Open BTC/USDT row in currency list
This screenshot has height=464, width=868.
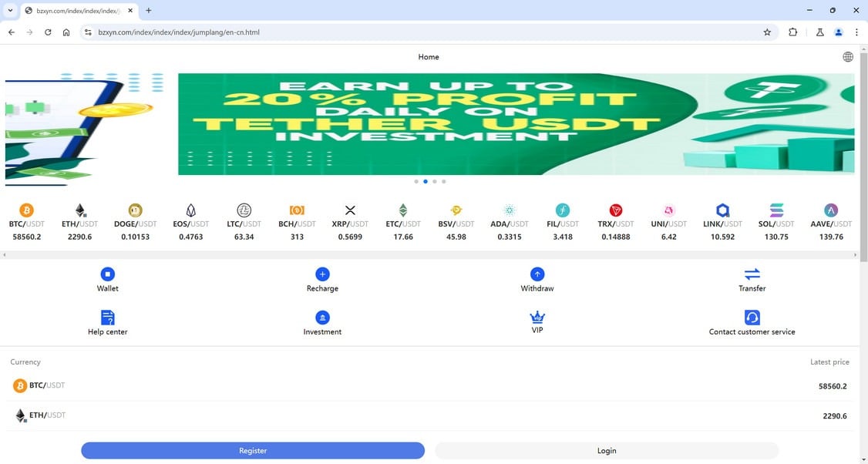coord(429,386)
